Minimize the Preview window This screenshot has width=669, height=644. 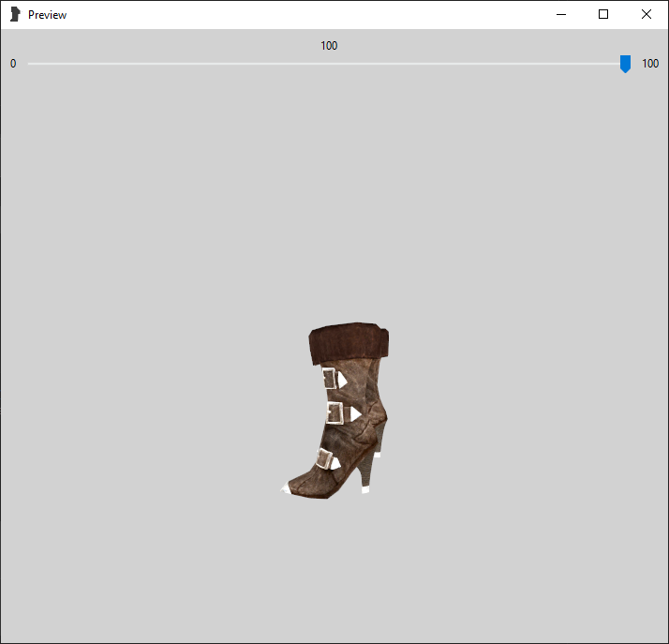point(561,14)
